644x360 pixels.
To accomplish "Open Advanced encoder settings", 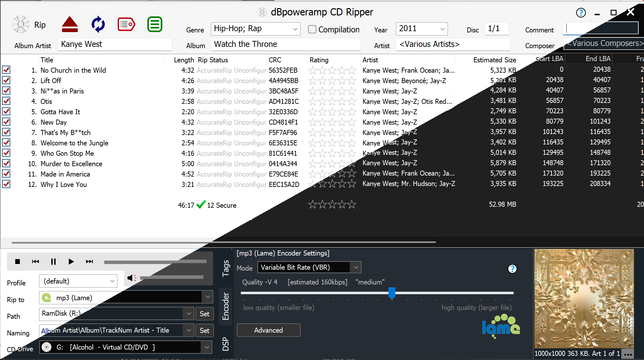I will tap(268, 330).
